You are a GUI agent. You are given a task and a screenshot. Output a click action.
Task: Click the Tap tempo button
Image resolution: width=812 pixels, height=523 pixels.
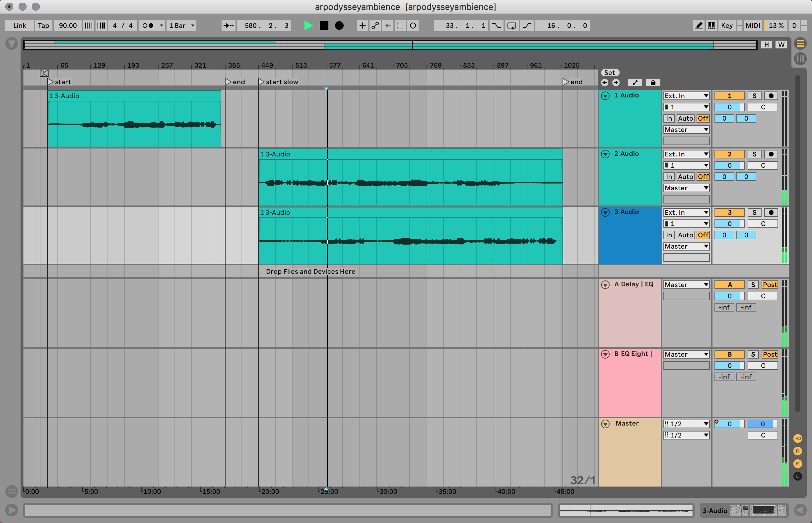click(x=43, y=26)
